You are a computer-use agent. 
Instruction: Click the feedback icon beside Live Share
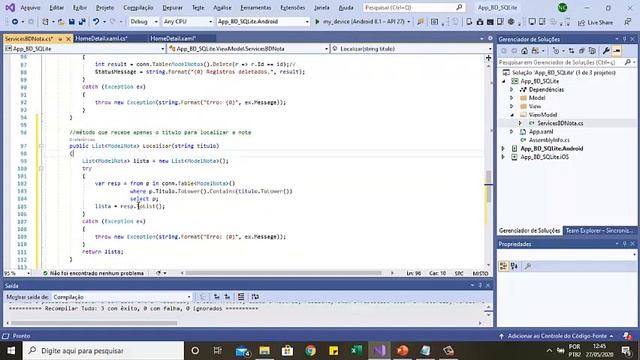click(x=628, y=22)
